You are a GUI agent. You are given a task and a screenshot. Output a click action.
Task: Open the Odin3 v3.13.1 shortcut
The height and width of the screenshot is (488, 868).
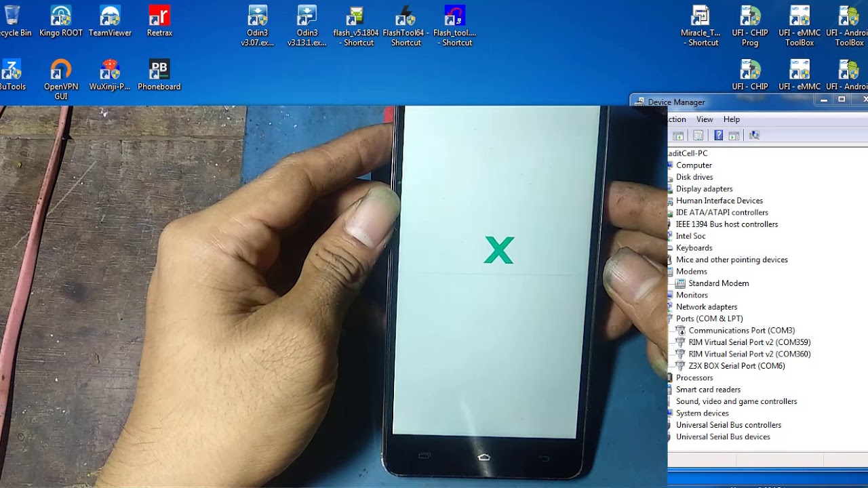(307, 26)
